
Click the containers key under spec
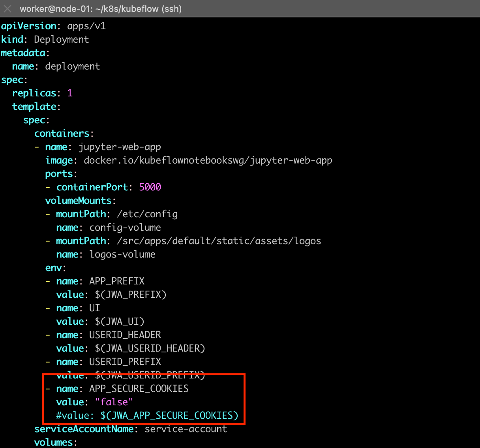[62, 133]
